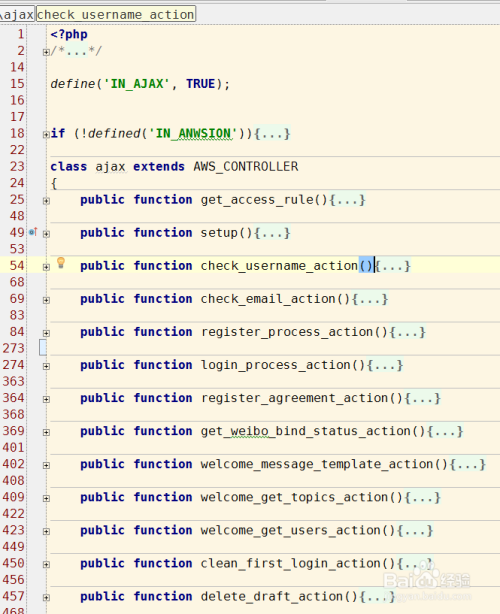Expand the register_agreement_action function fold
This screenshot has height=614, width=500.
tap(46, 399)
